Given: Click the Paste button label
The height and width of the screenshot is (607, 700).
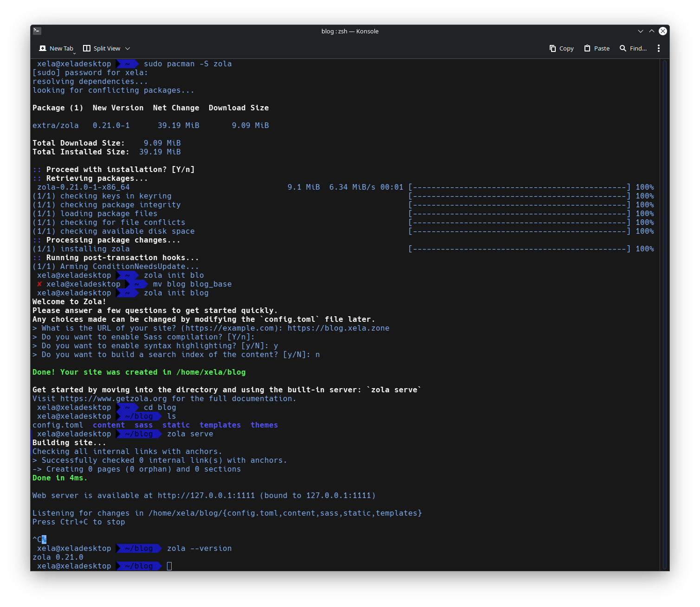Looking at the screenshot, I should 602,48.
